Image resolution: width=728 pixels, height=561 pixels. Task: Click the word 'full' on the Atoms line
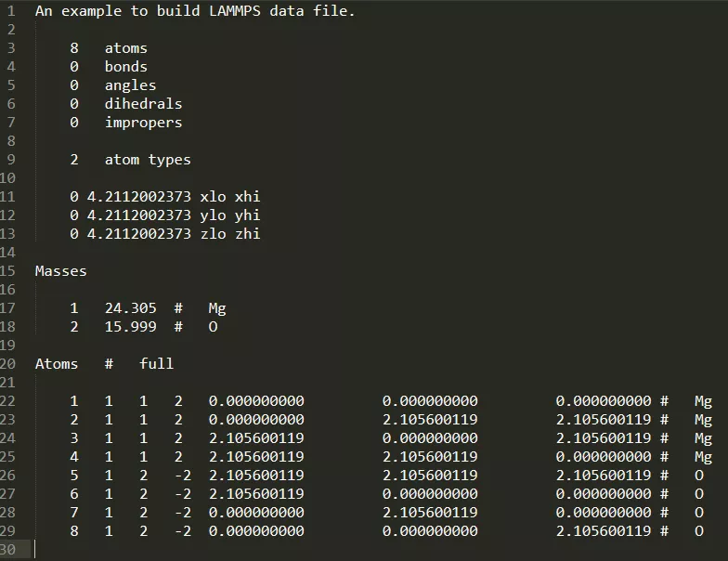tap(156, 364)
